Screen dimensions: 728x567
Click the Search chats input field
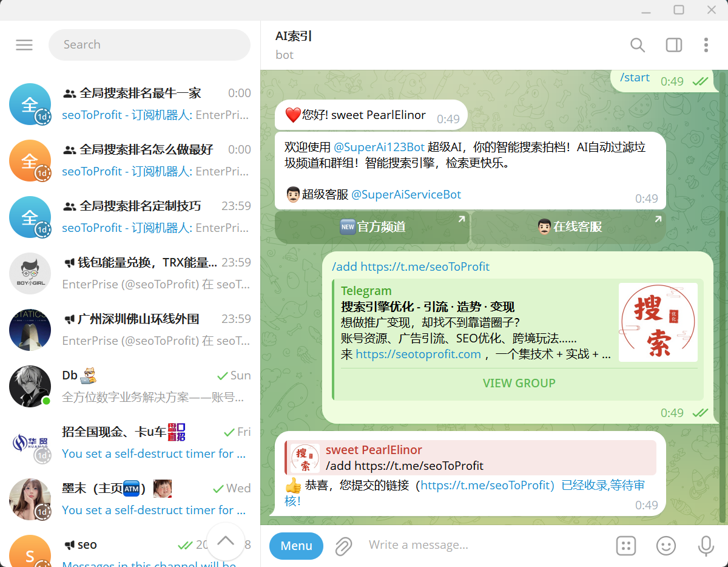click(x=149, y=45)
